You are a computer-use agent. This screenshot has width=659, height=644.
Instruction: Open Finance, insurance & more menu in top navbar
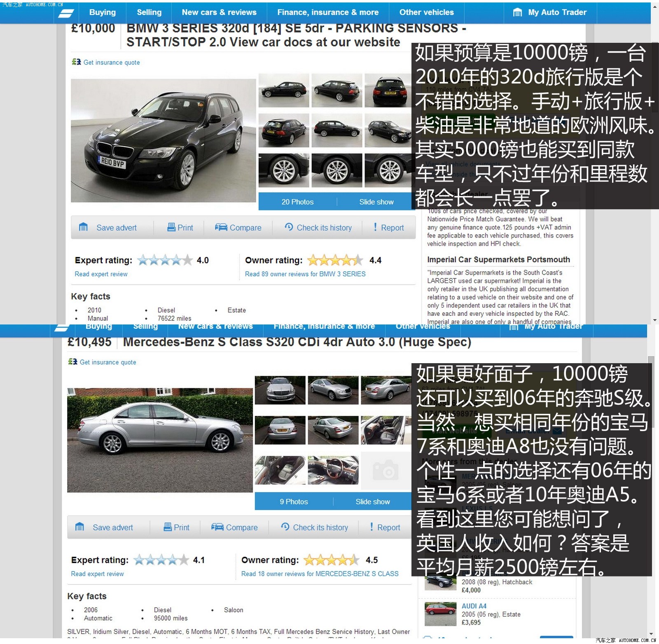pyautogui.click(x=328, y=12)
